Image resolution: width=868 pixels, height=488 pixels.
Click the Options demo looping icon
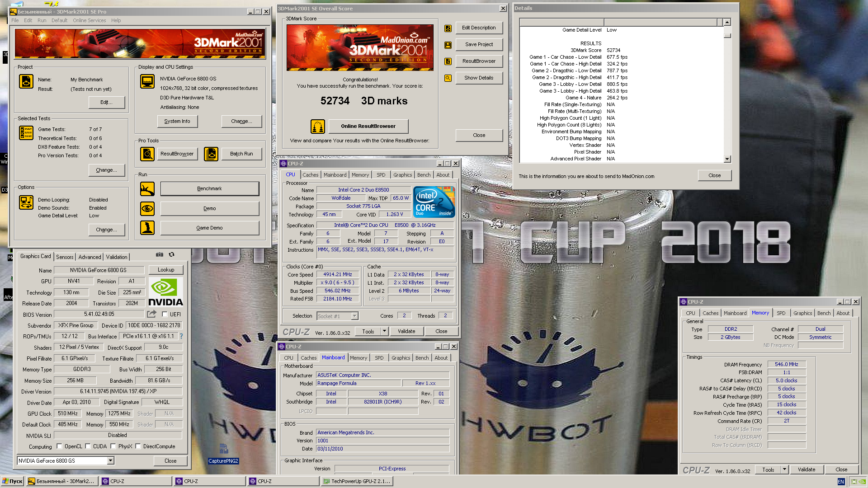(x=26, y=202)
